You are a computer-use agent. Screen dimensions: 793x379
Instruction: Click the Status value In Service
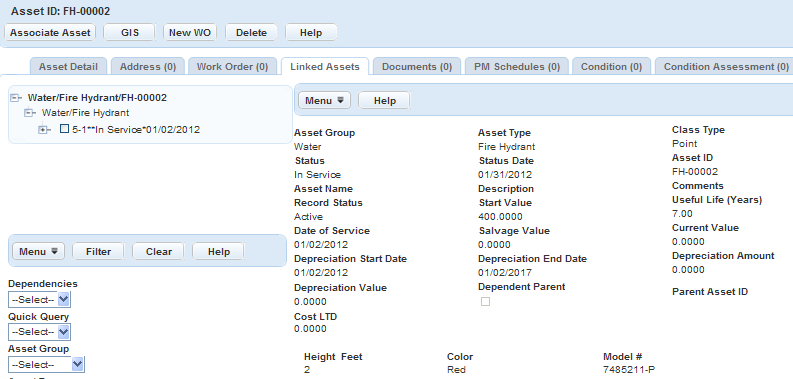point(318,175)
